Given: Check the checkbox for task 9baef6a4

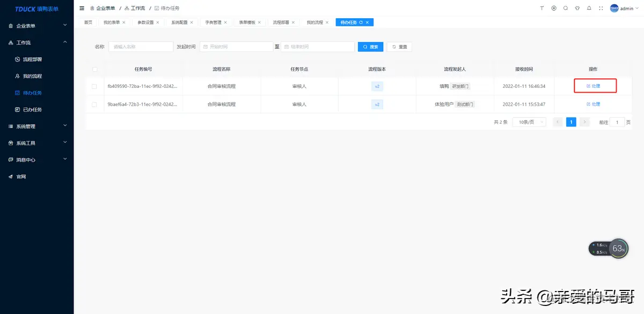Looking at the screenshot, I should (x=94, y=104).
